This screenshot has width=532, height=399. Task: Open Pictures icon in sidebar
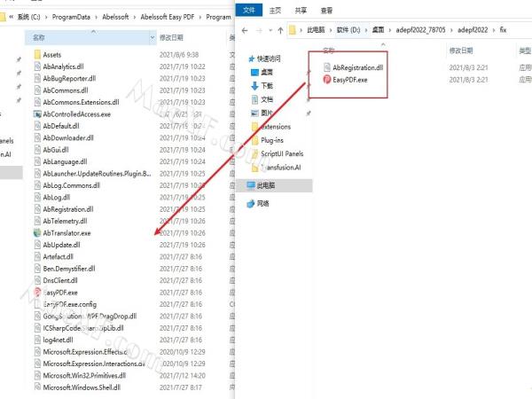[x=254, y=113]
